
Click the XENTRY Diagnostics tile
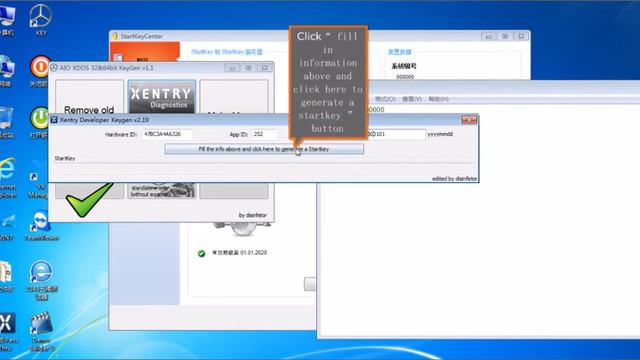(162, 97)
